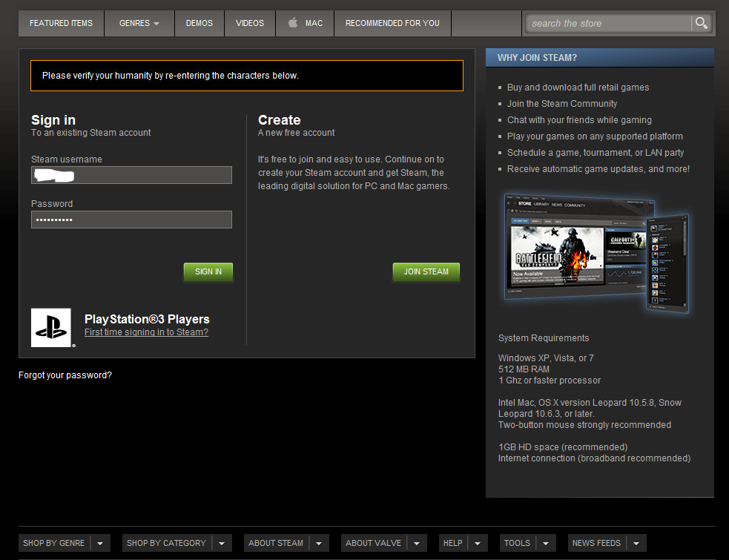Open the Recommended For You tab
Viewport: 729px width, 560px height.
(x=392, y=23)
